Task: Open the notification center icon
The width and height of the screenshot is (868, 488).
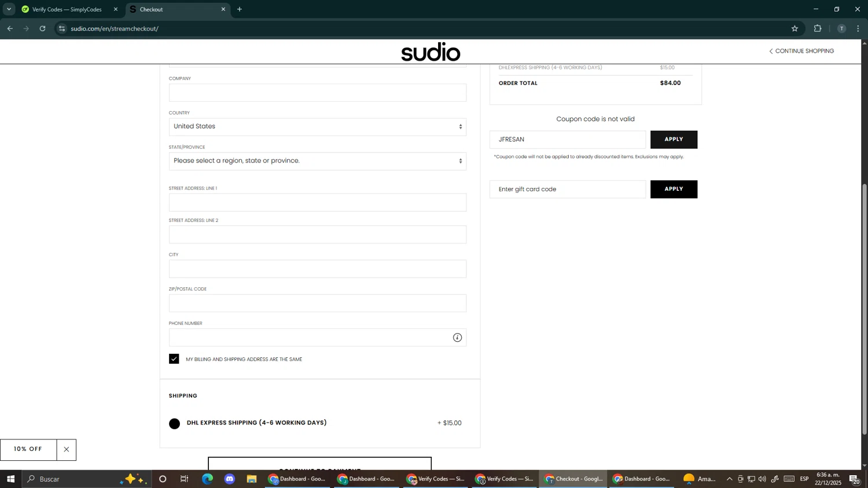Action: click(x=855, y=479)
